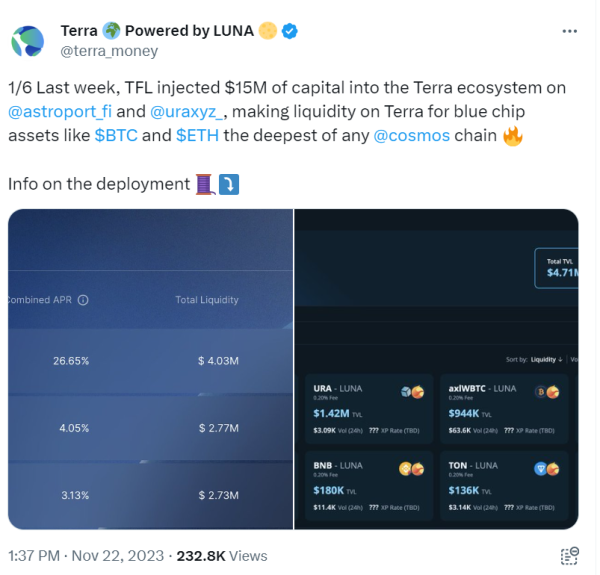This screenshot has height=575, width=600.
Task: Click the BNB-LUNA pair token icons
Action: 411,468
